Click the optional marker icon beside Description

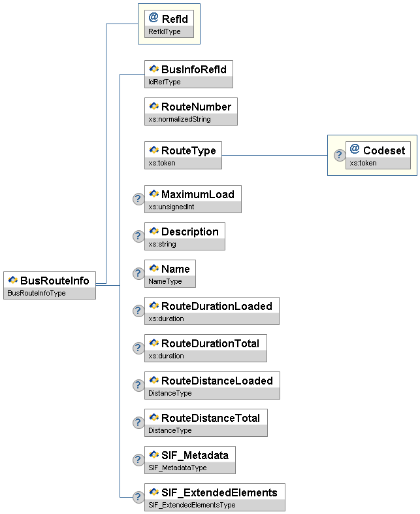[x=138, y=237]
